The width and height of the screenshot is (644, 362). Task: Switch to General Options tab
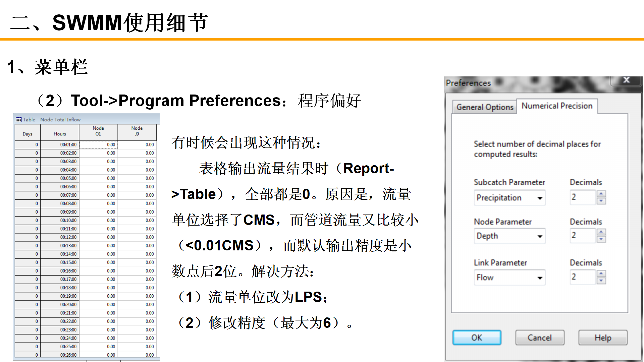pyautogui.click(x=485, y=107)
